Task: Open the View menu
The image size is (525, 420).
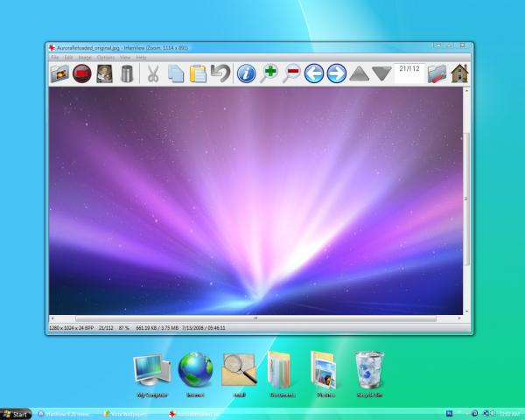Action: click(x=125, y=58)
